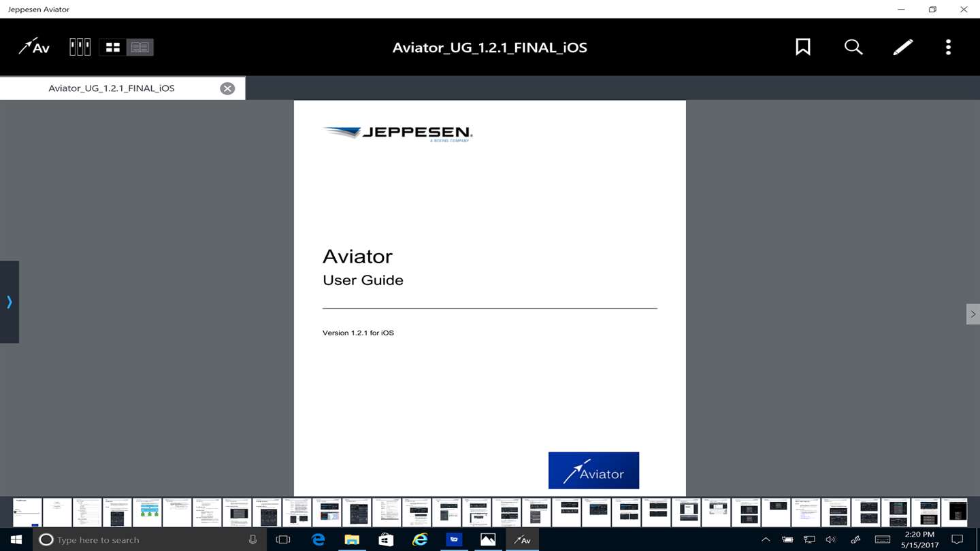This screenshot has height=551, width=980.
Task: Click the "Aviator" title on the cover page
Action: tap(357, 256)
